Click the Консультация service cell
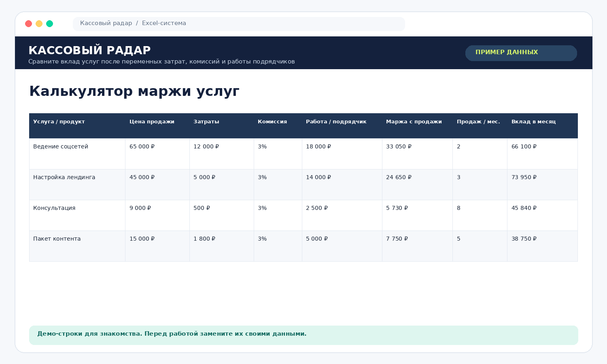 (x=77, y=215)
